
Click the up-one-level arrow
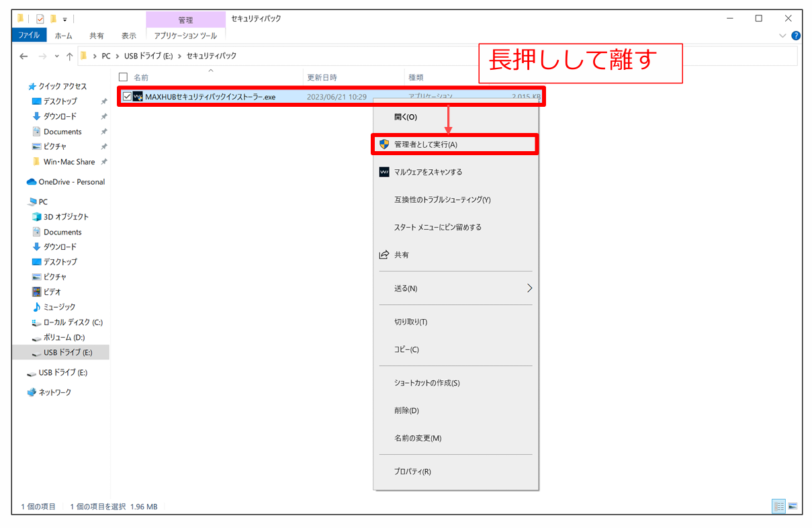point(69,56)
